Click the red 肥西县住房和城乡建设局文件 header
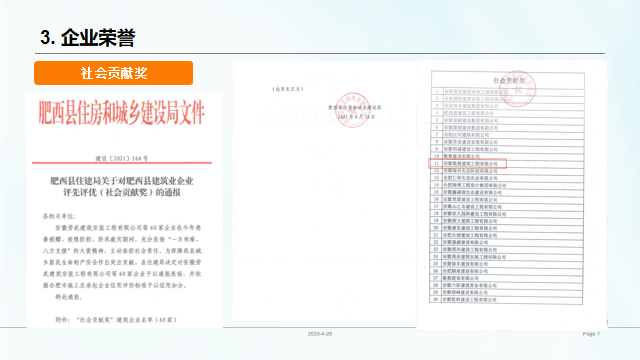Image resolution: width=640 pixels, height=360 pixels. click(121, 113)
